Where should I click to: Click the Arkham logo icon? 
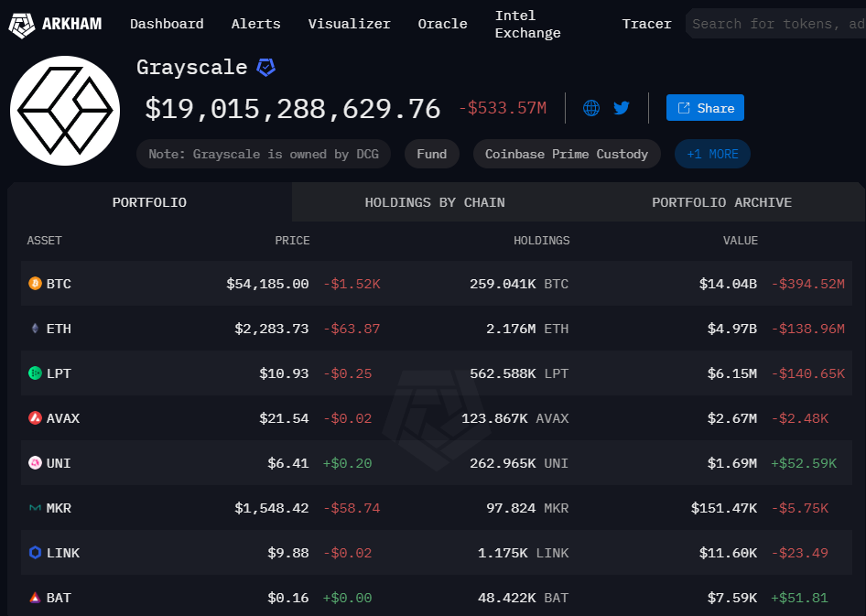(x=22, y=25)
